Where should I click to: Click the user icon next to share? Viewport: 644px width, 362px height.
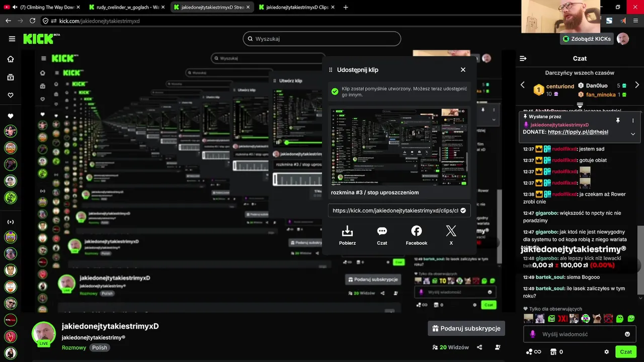point(498,347)
